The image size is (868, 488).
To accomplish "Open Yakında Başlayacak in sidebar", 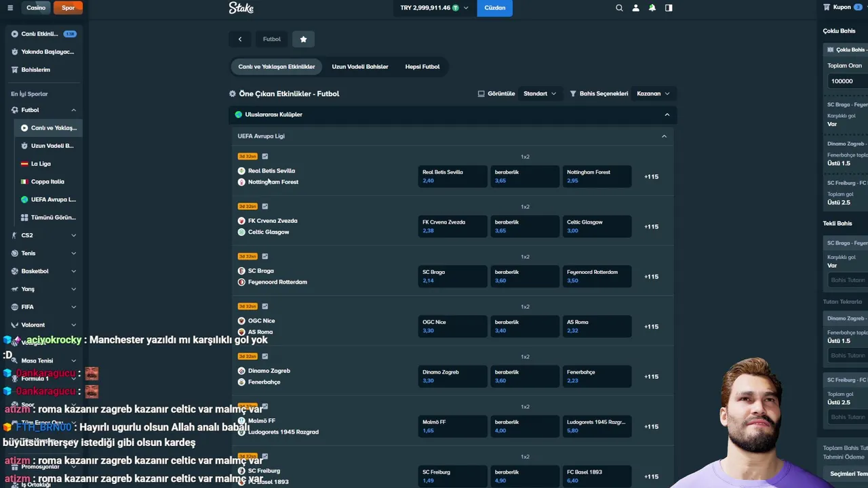I will point(43,52).
